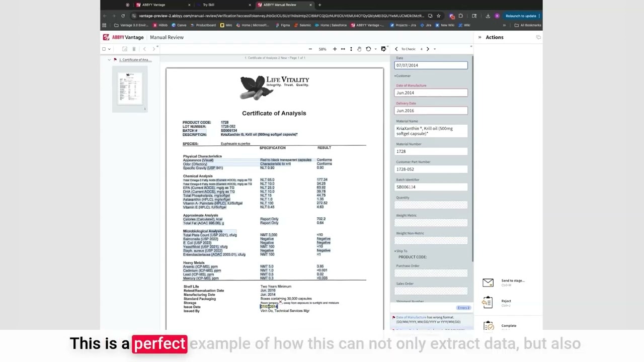Click Material Number field 1728
Screen dimensions: 644x362
(431, 151)
